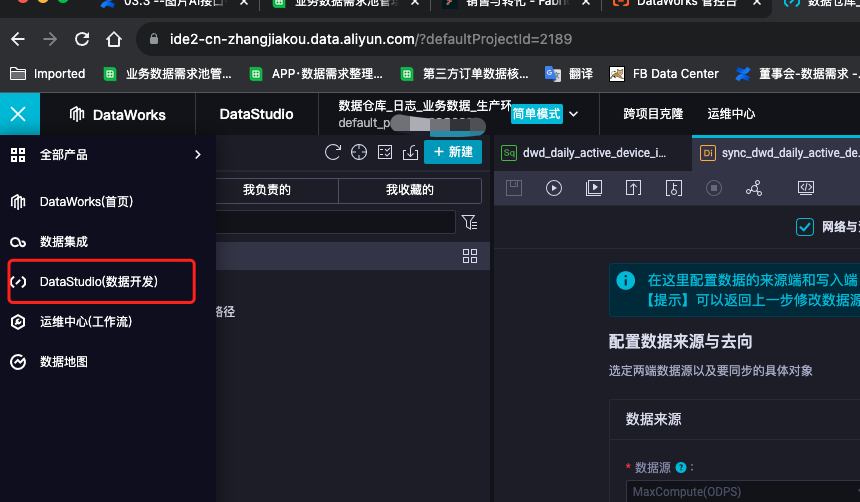Open 跨项目克隆 link
This screenshot has height=502, width=860.
pyautogui.click(x=653, y=114)
